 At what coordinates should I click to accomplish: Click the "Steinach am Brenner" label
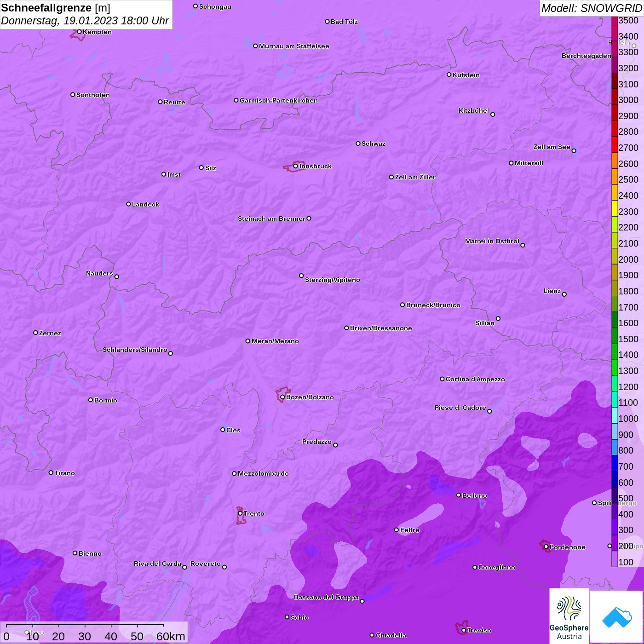271,218
